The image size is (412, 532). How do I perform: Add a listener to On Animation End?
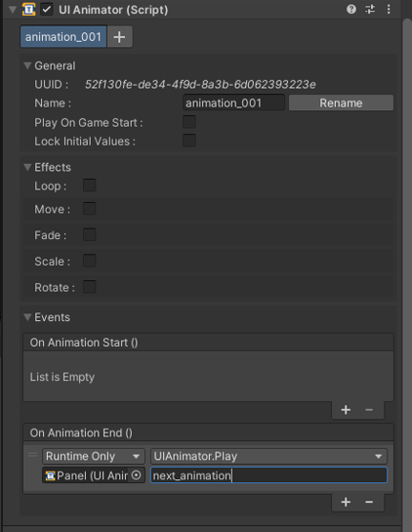[x=346, y=502]
